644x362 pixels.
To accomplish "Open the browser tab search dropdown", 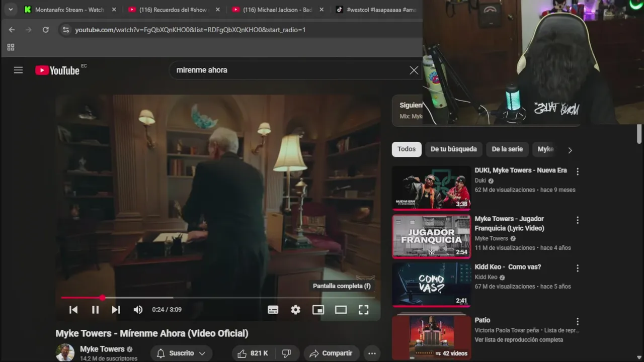I will coord(11,10).
